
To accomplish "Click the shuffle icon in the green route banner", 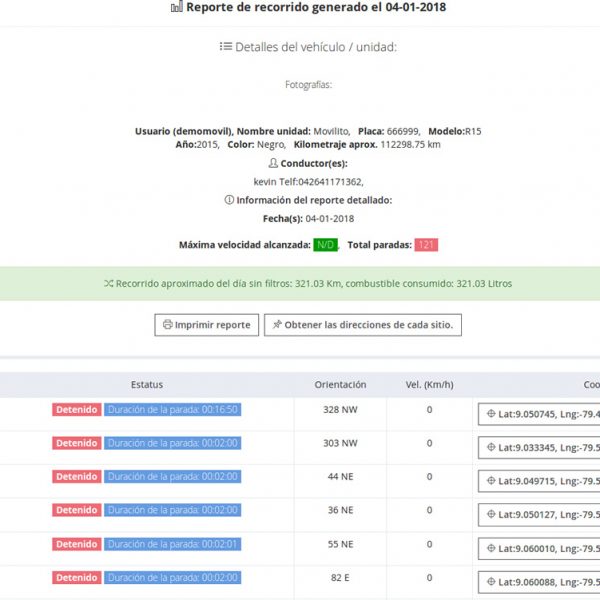I will click(108, 284).
